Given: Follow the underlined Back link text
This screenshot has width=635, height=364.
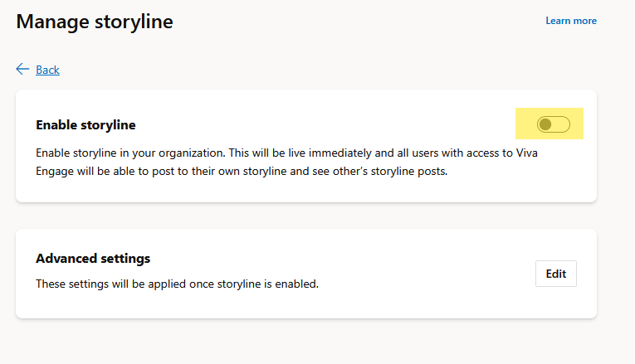Looking at the screenshot, I should tap(47, 70).
